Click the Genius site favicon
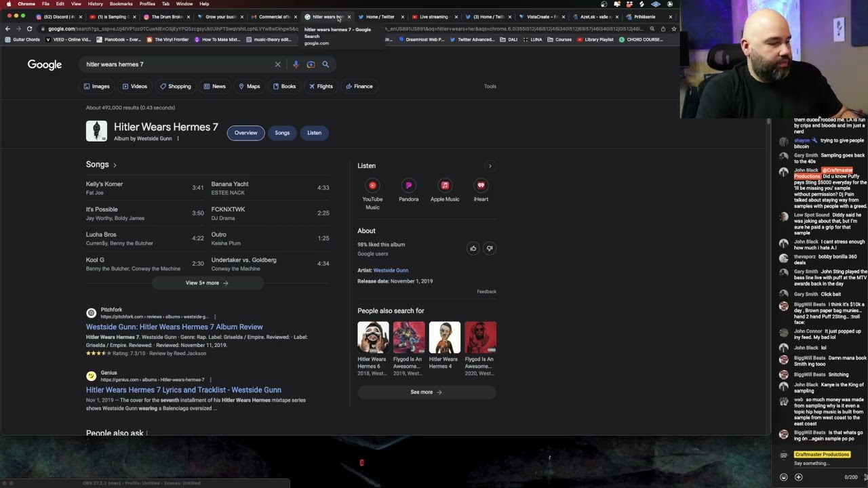This screenshot has height=488, width=868. coord(91,375)
